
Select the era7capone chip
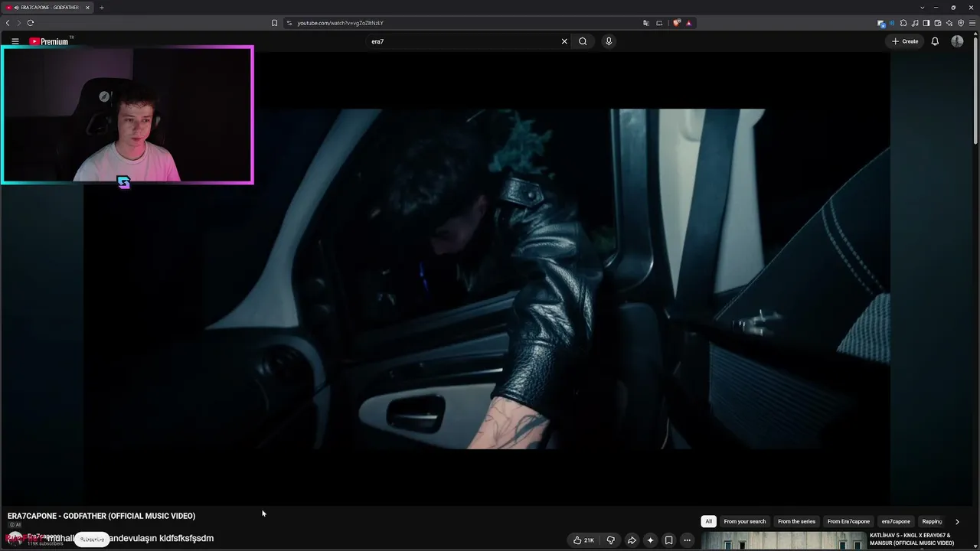pos(896,521)
